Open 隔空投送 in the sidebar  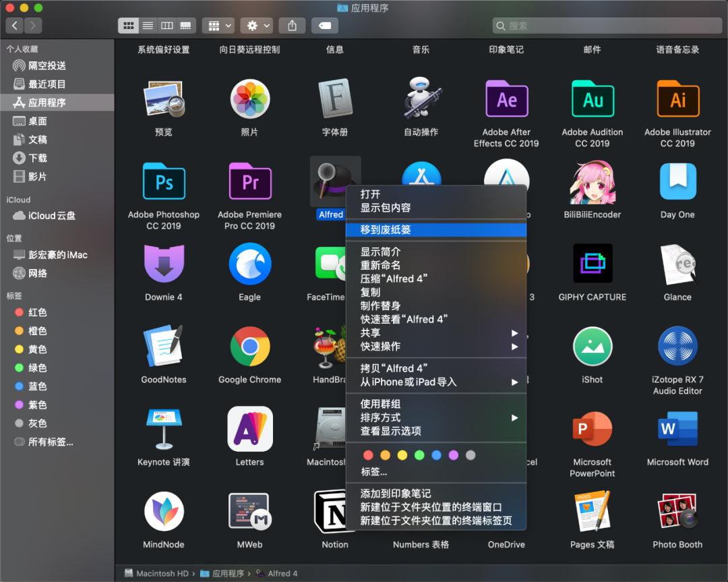click(x=57, y=66)
